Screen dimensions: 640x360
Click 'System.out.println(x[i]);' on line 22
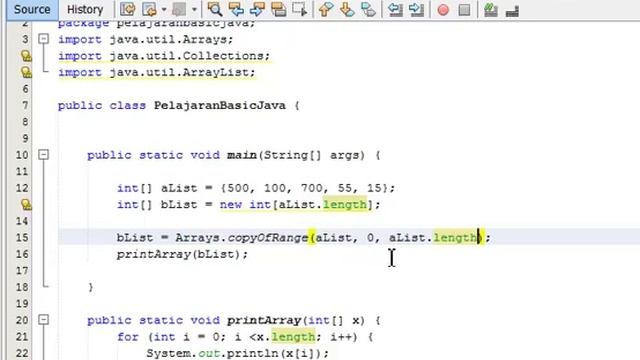coord(238,353)
